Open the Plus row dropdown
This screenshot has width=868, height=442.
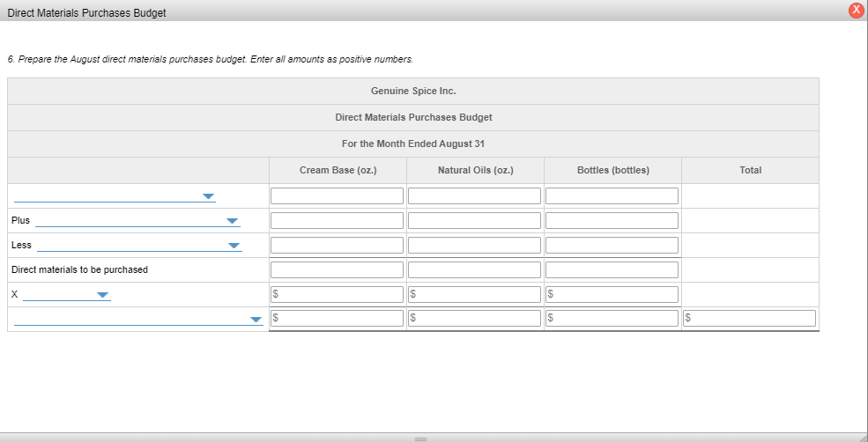tap(137, 221)
